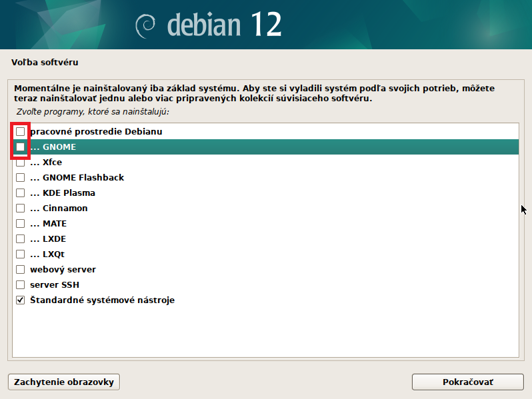Toggle the GNOME Flashback checkbox
Viewport: 532px width, 399px height.
21,178
